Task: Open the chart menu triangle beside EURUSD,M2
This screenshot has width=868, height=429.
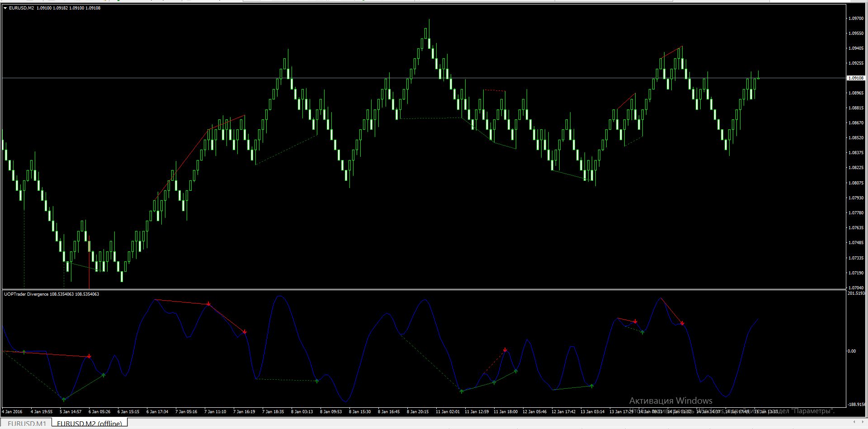Action: 5,8
